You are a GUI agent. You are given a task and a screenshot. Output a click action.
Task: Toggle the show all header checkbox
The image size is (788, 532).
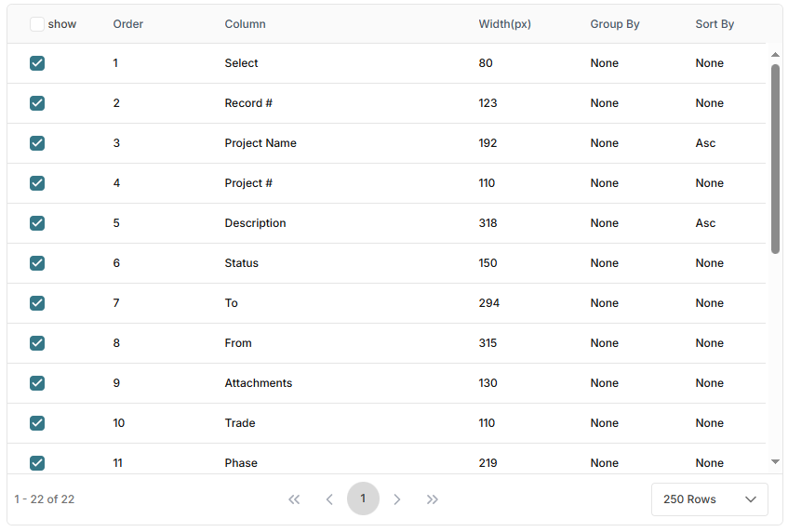37,24
